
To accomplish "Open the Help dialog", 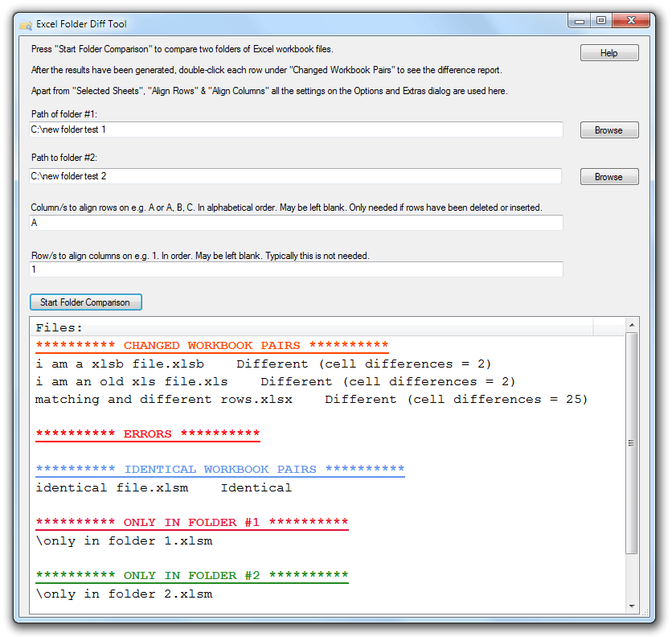I will (608, 52).
